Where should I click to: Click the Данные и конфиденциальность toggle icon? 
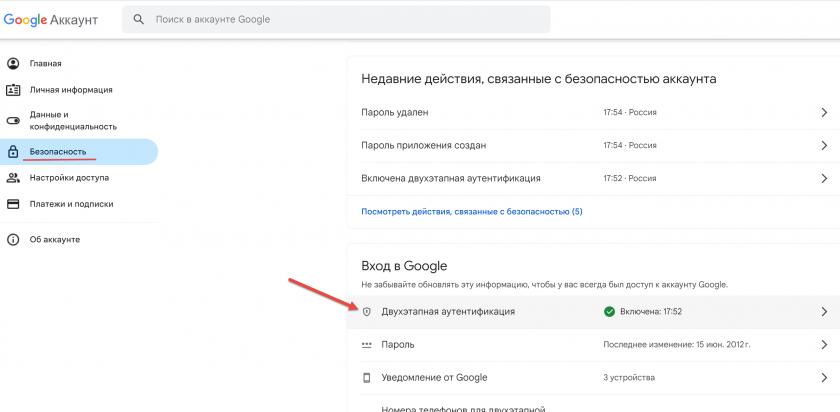[13, 120]
